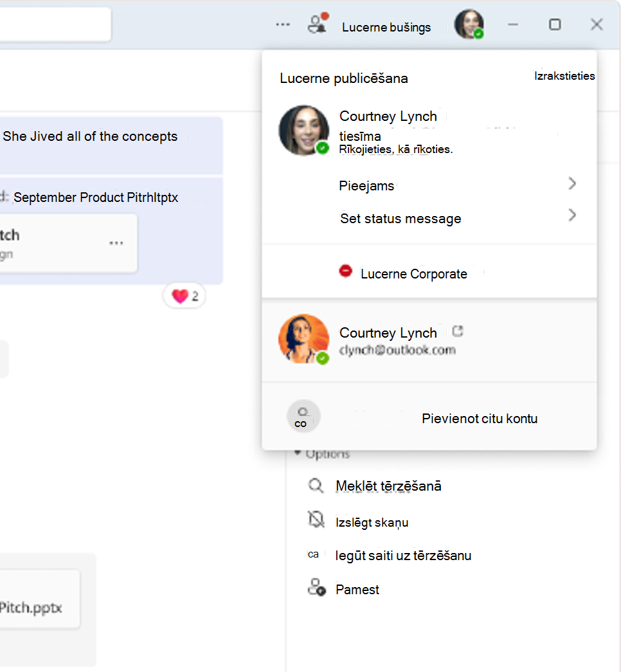Mute the chat with Izslēgt skaņu
Viewport: 621px width, 672px height.
[x=372, y=522]
